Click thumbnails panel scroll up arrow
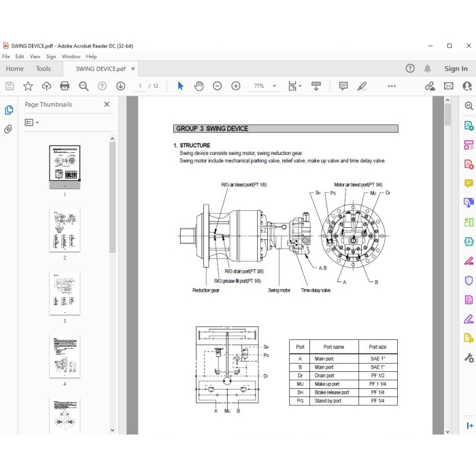476x476 pixels. [112, 139]
